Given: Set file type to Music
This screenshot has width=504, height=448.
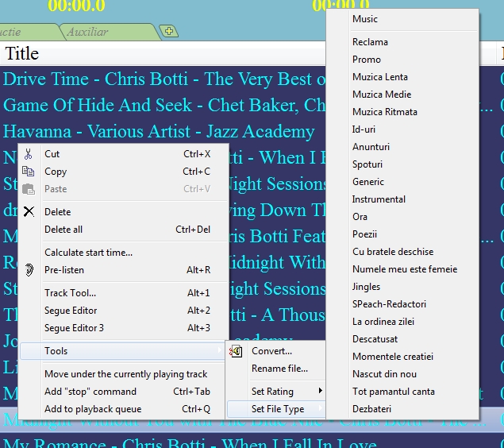Looking at the screenshot, I should (402, 19).
